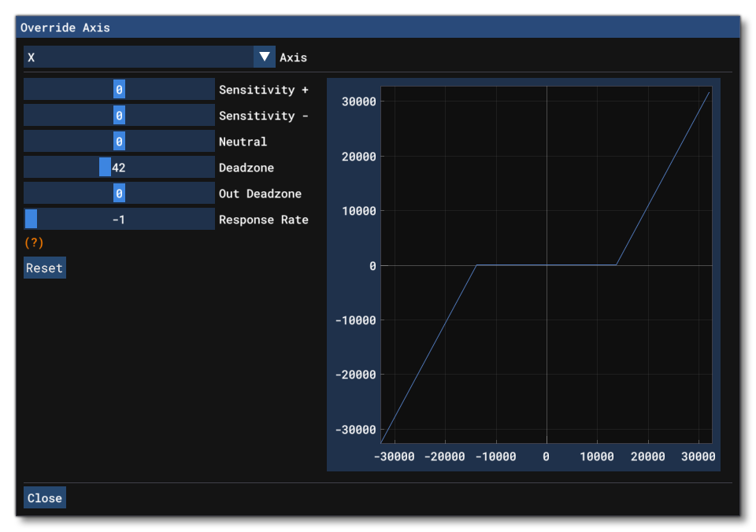756x532 pixels.
Task: Click the -30000 label on the horizontal axis
Action: [394, 456]
